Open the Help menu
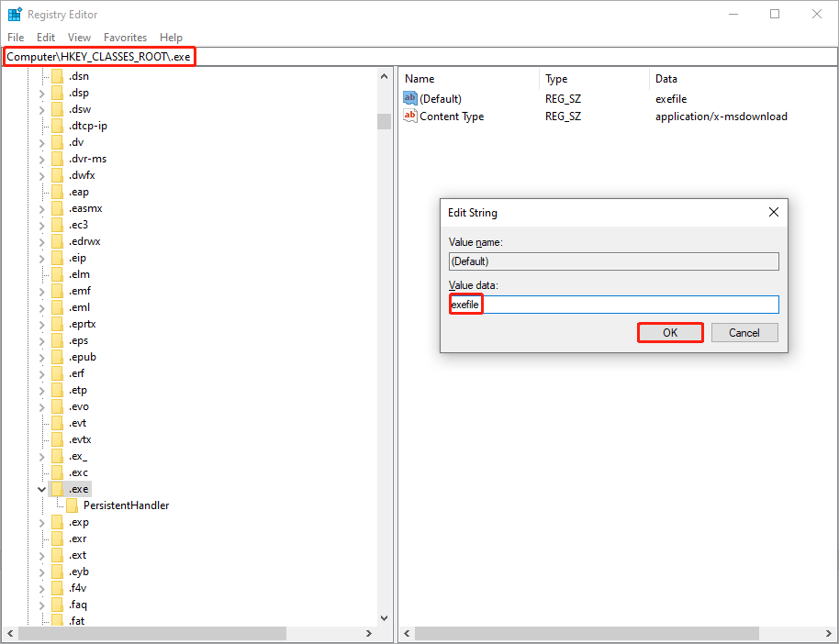 tap(171, 38)
